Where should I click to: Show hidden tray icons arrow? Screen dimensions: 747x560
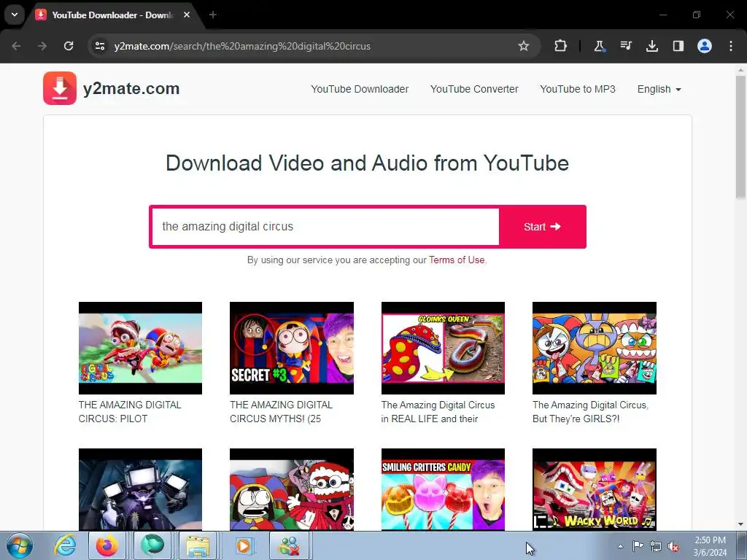pyautogui.click(x=620, y=546)
